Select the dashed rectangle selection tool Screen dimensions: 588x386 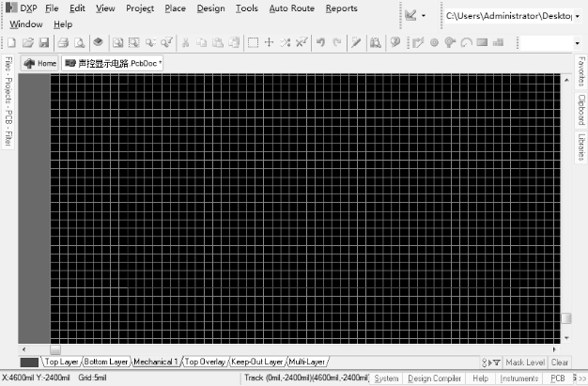(253, 42)
